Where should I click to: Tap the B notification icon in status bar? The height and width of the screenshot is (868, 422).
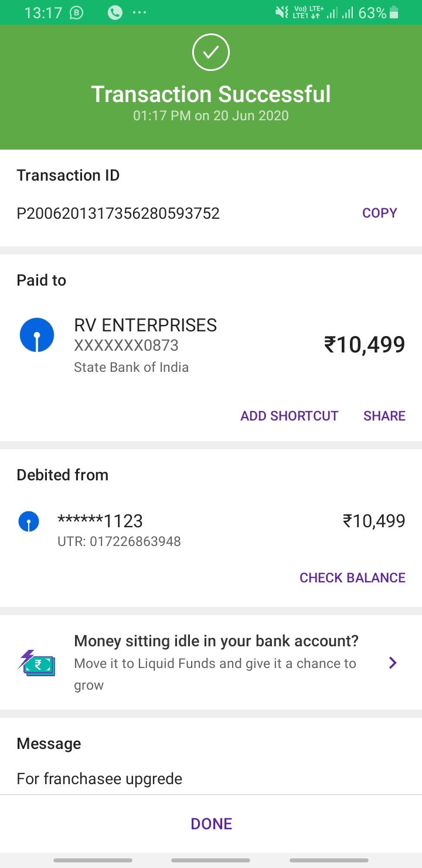point(77,12)
